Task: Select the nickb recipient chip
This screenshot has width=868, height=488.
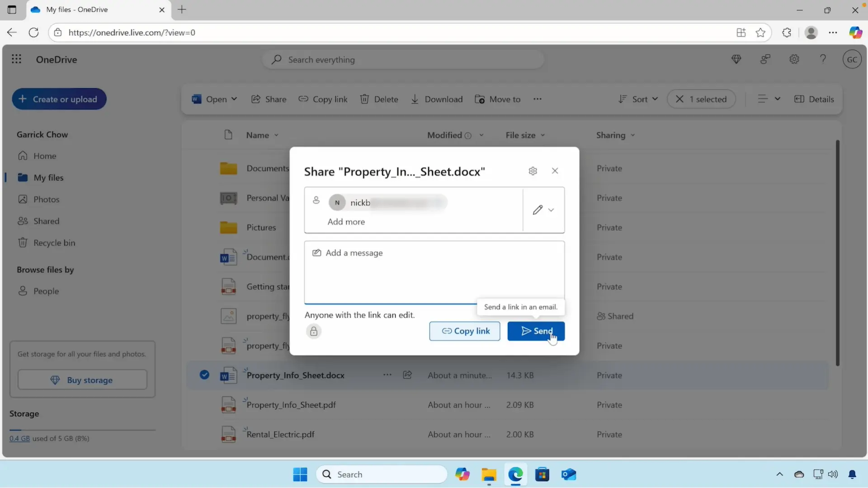Action: (x=388, y=202)
